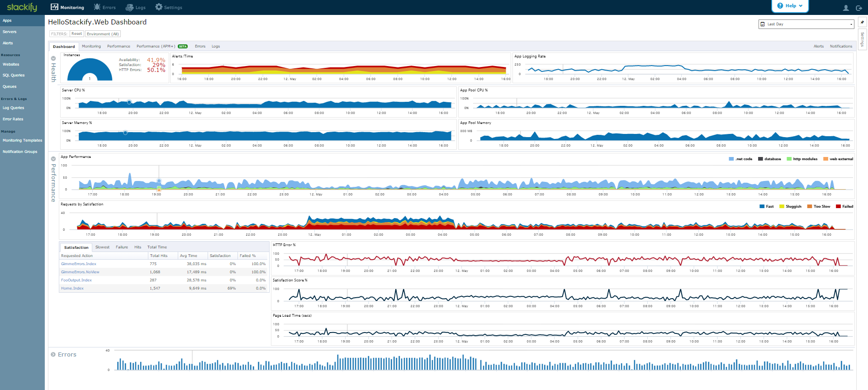The height and width of the screenshot is (390, 868).
Task: Open the Help dropdown
Action: coord(790,6)
